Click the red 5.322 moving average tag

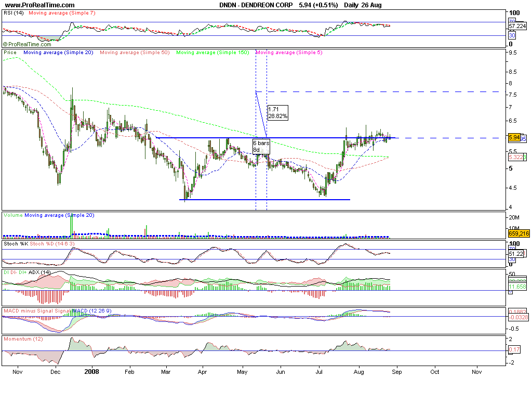click(516, 157)
